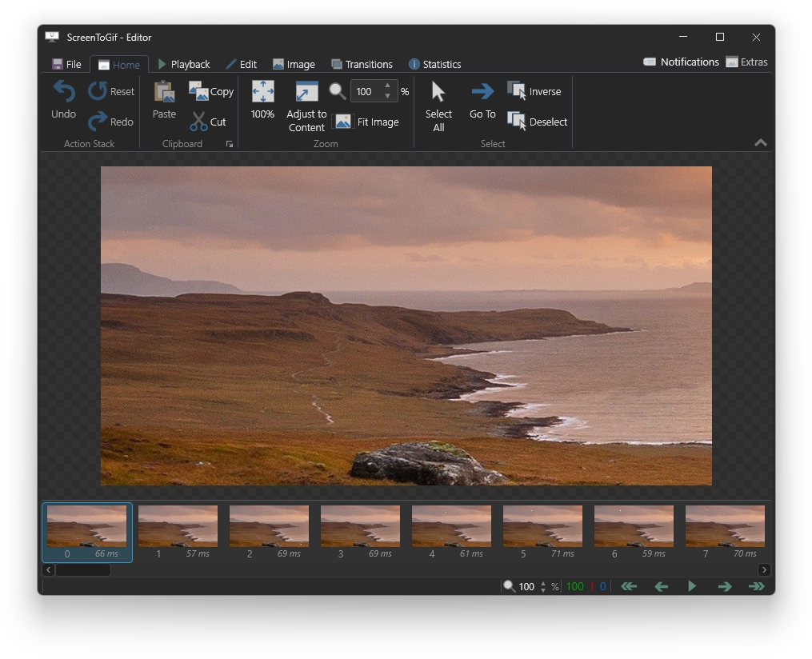Copy the selected frame
This screenshot has width=812, height=659.
[x=210, y=92]
